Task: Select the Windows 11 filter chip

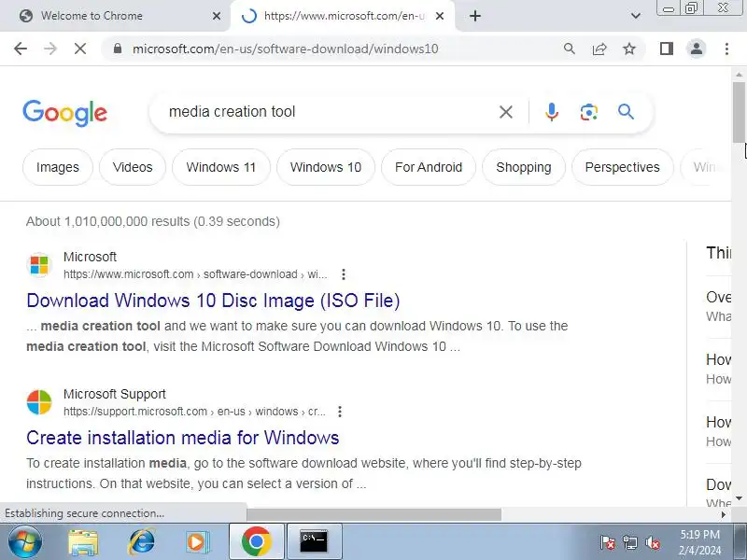Action: point(221,167)
